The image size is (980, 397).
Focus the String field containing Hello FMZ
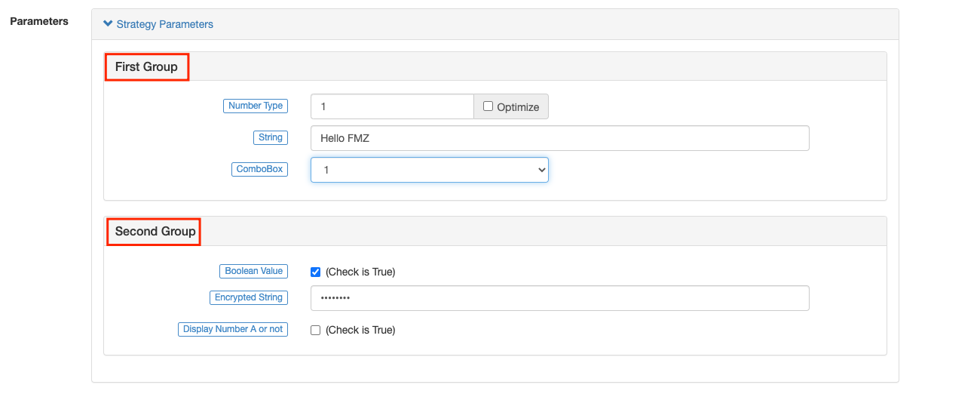[559, 138]
